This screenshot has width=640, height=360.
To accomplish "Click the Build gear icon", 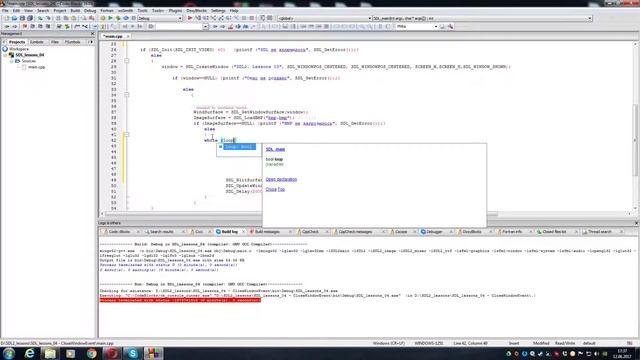I will pos(102,18).
